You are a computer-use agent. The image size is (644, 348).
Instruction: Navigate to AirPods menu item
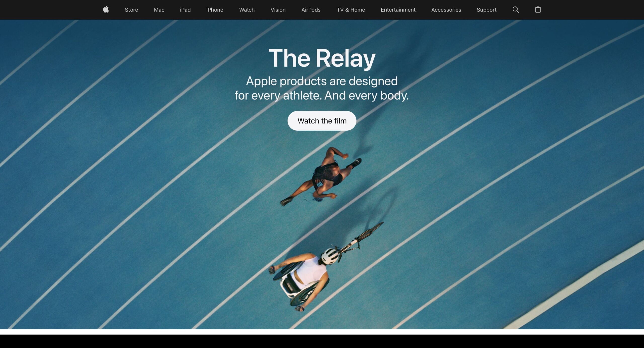click(x=311, y=10)
